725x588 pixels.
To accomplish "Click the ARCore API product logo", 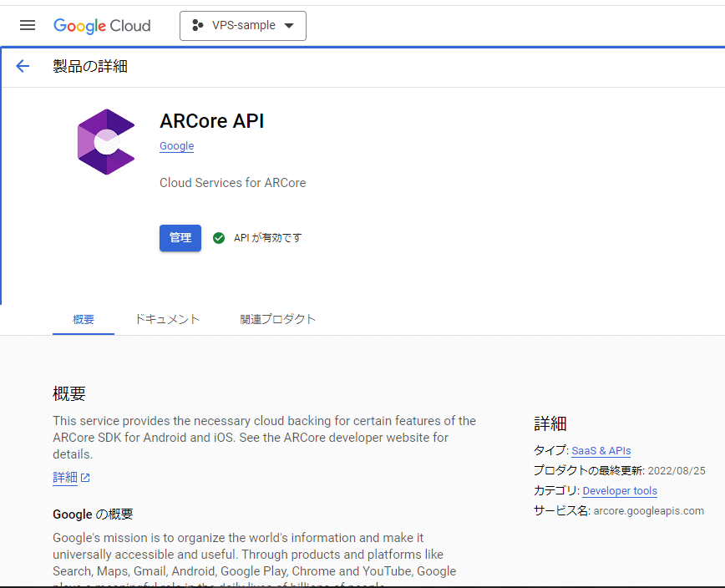I will coord(106,141).
